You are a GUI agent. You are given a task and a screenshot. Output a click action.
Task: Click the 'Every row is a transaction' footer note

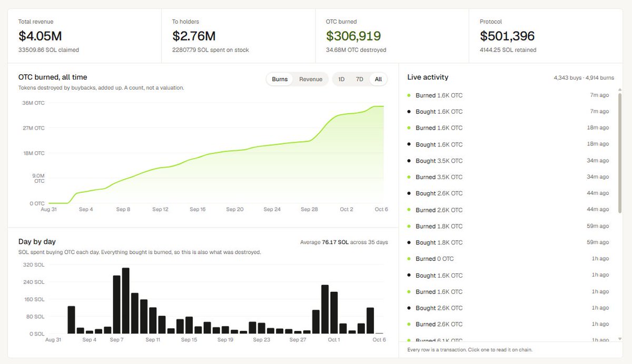tap(470, 350)
